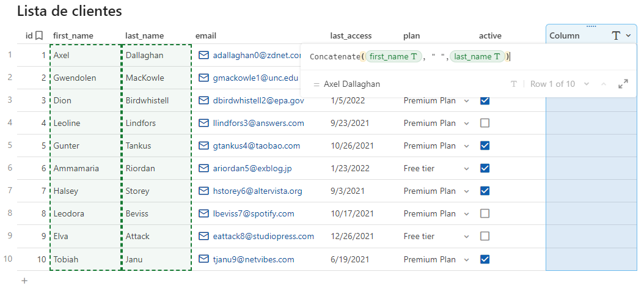Click the drag handle above Column header
644x288 pixels.
click(591, 26)
